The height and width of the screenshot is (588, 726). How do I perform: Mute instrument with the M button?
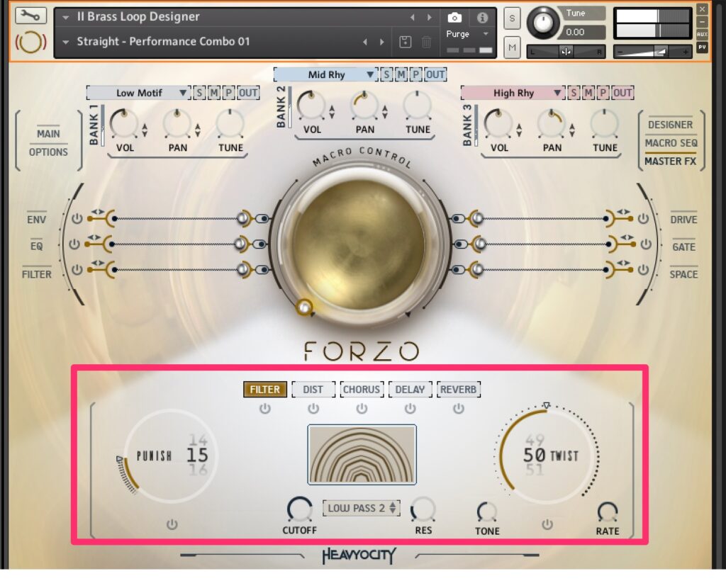(x=512, y=47)
